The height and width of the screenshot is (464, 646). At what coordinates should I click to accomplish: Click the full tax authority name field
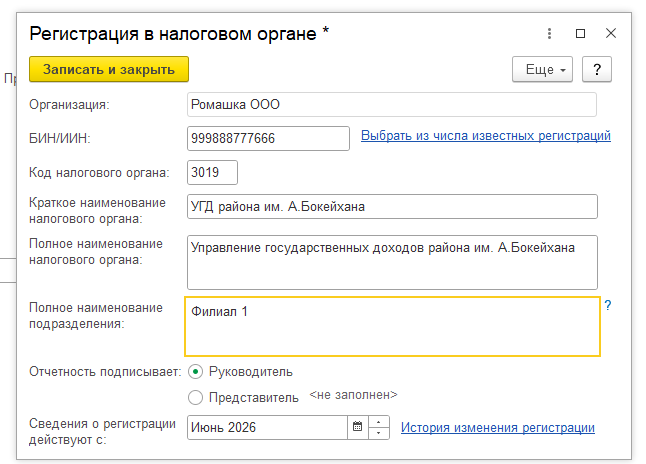(392, 262)
